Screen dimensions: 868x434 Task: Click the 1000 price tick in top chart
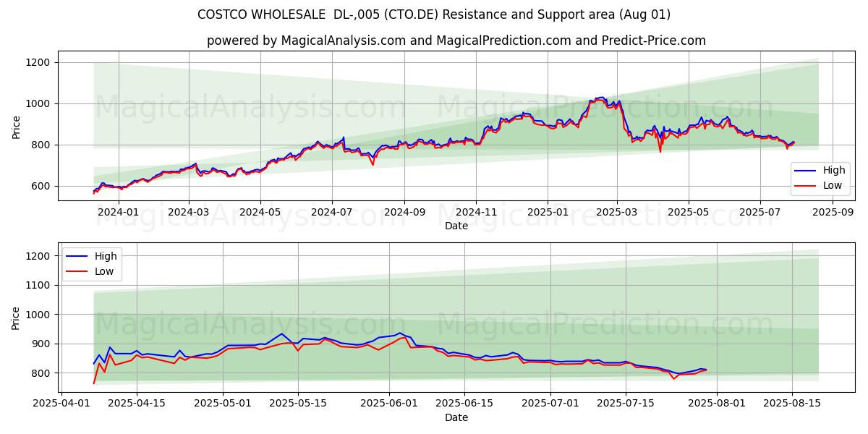click(38, 103)
